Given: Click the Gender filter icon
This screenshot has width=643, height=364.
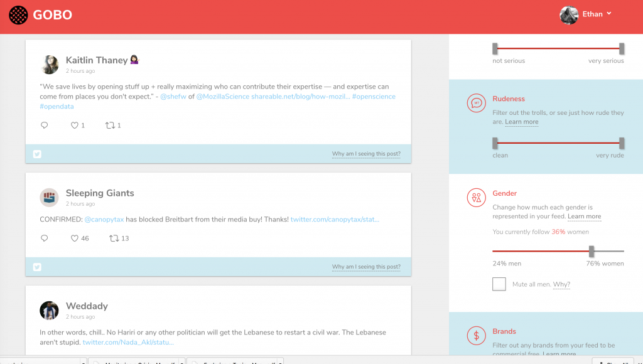Looking at the screenshot, I should point(476,198).
